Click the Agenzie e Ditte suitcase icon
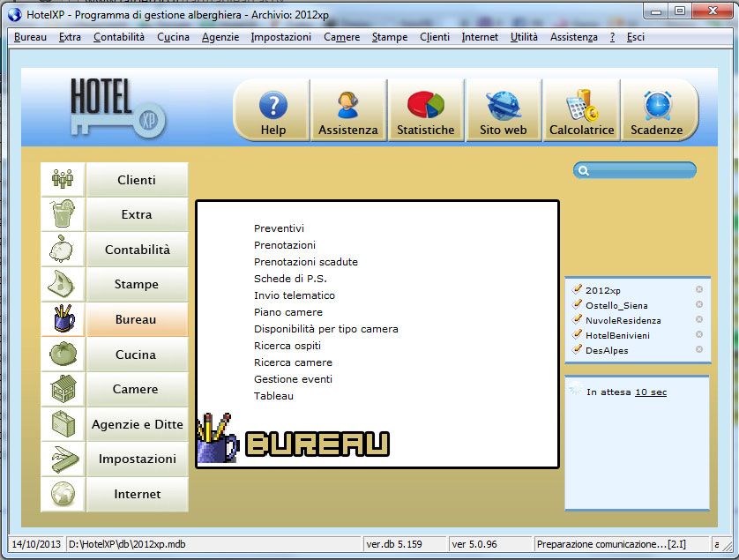 (x=63, y=424)
